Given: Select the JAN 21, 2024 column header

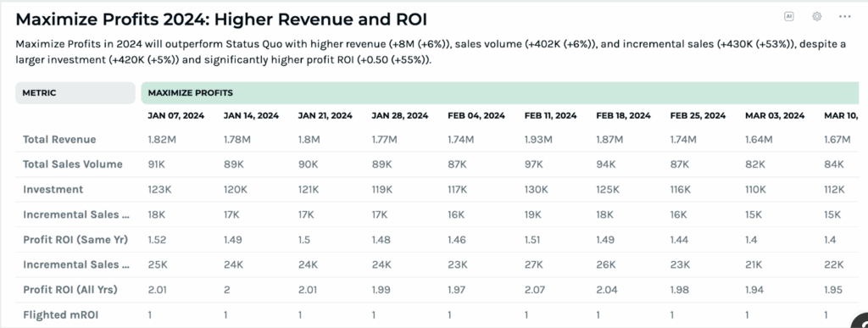Looking at the screenshot, I should (325, 115).
